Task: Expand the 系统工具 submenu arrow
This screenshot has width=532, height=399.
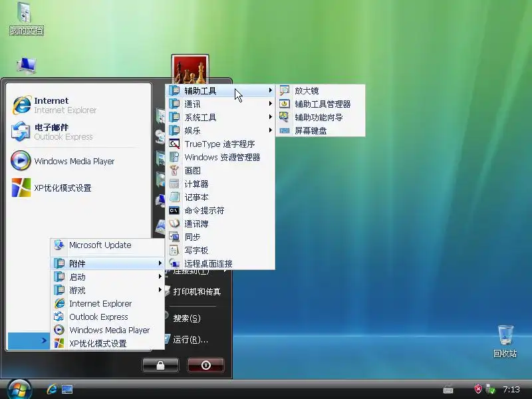Action: click(270, 117)
